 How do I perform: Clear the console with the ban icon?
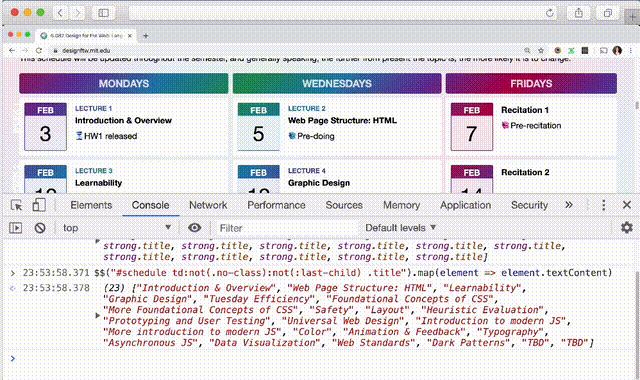[x=40, y=228]
